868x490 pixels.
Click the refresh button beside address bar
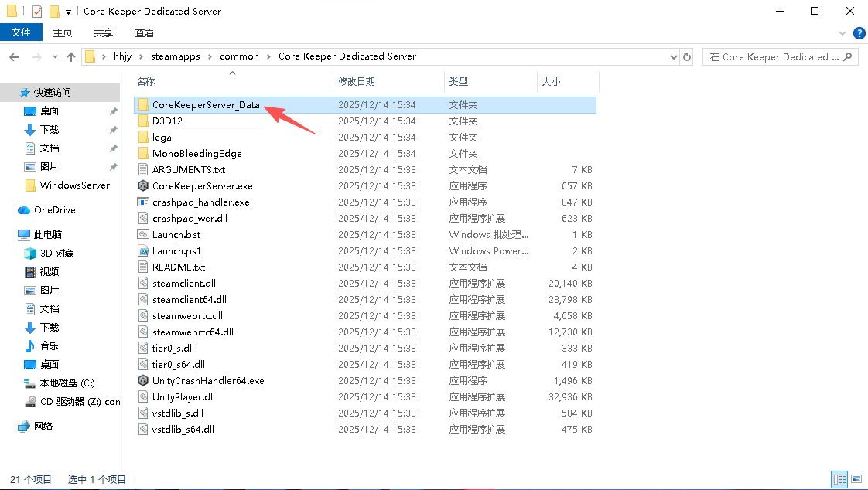pos(687,56)
